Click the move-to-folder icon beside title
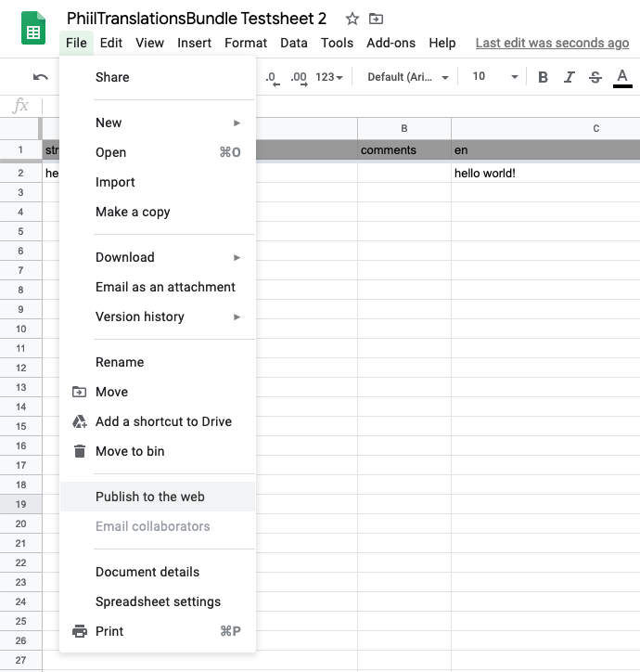 pyautogui.click(x=377, y=19)
